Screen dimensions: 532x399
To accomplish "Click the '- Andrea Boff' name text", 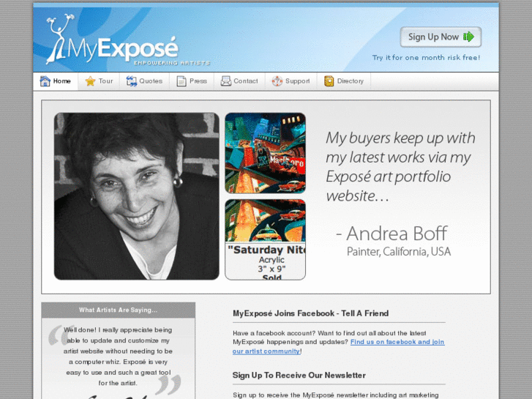I will [391, 234].
